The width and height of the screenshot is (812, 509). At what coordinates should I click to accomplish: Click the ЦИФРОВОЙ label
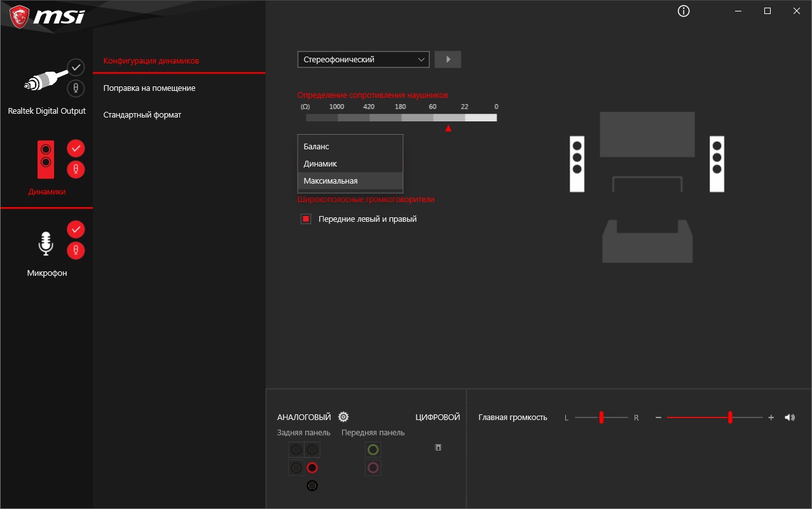(x=437, y=417)
